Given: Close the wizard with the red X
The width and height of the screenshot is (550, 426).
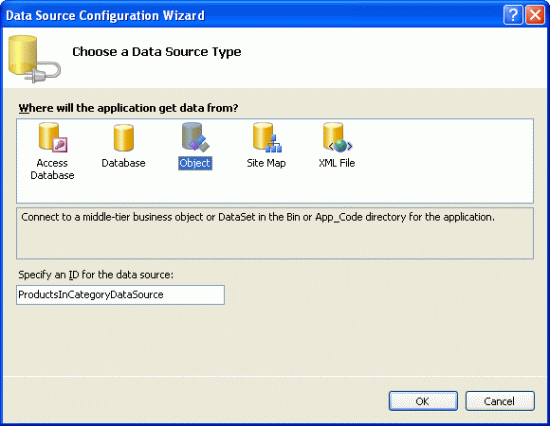Looking at the screenshot, I should 535,15.
